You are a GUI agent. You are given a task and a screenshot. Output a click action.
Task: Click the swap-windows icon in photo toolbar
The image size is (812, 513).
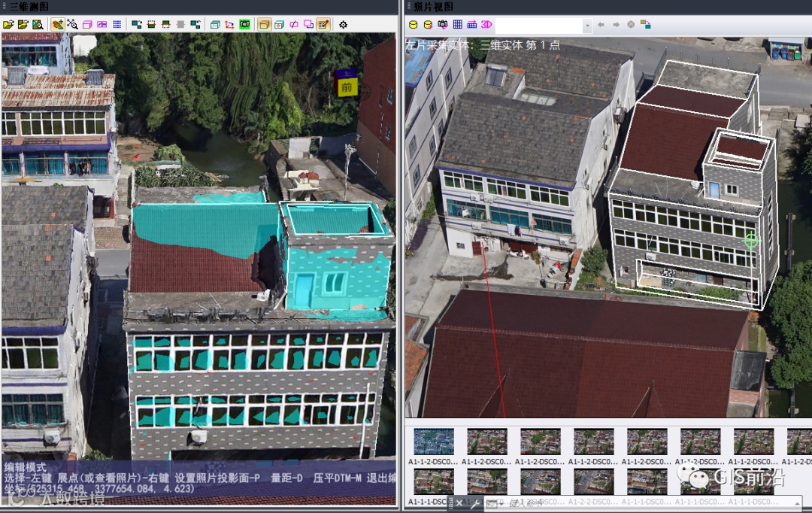[645, 24]
